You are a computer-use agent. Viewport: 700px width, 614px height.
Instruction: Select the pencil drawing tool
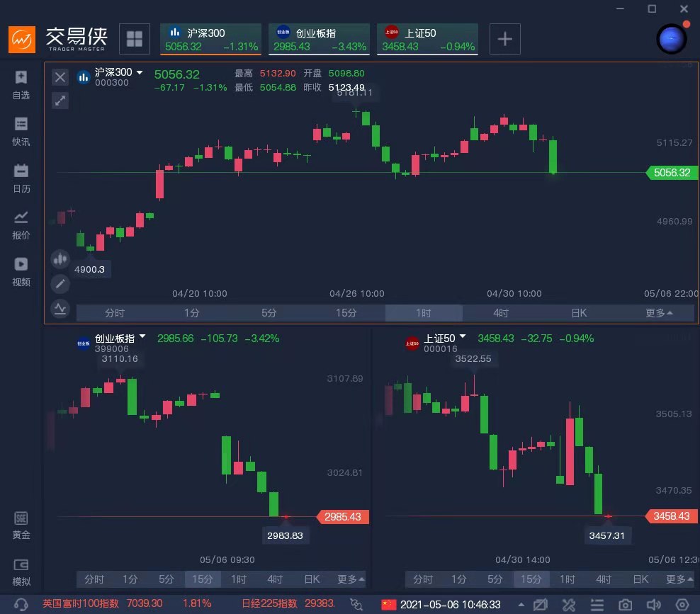tap(60, 283)
